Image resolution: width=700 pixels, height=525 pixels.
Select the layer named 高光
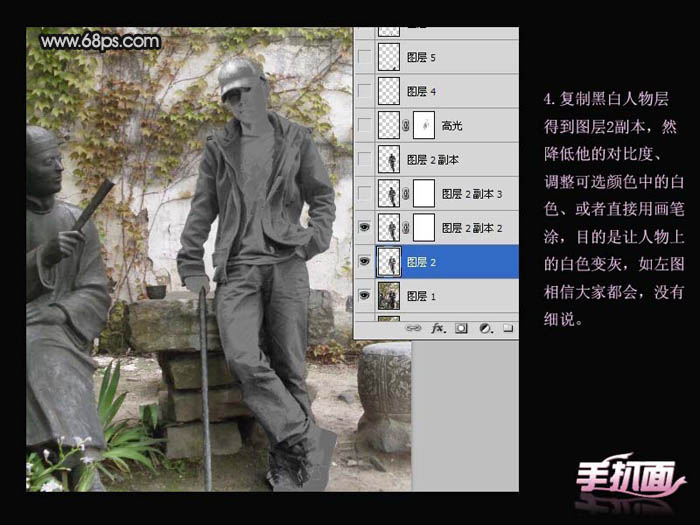coord(451,126)
